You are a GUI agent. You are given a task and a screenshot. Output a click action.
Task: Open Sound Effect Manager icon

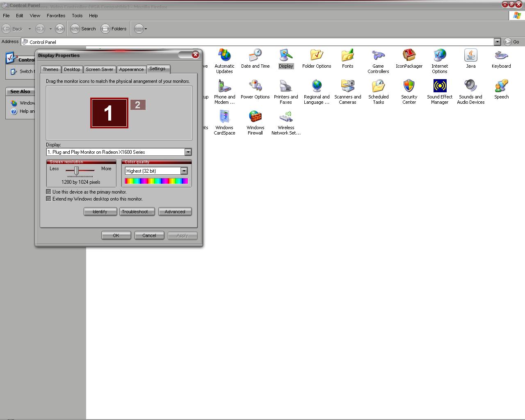point(440,91)
